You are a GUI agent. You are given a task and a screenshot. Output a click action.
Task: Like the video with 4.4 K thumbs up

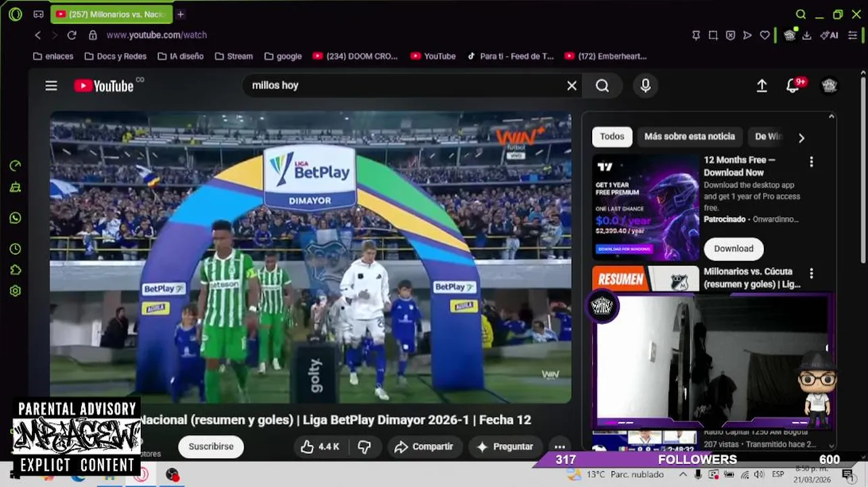coord(320,446)
